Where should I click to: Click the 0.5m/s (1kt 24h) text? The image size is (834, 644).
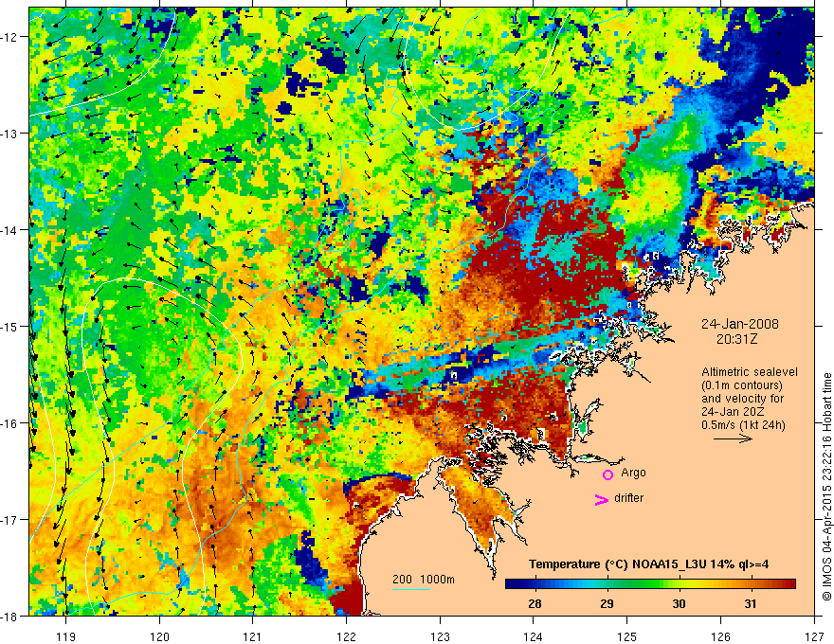(x=743, y=425)
